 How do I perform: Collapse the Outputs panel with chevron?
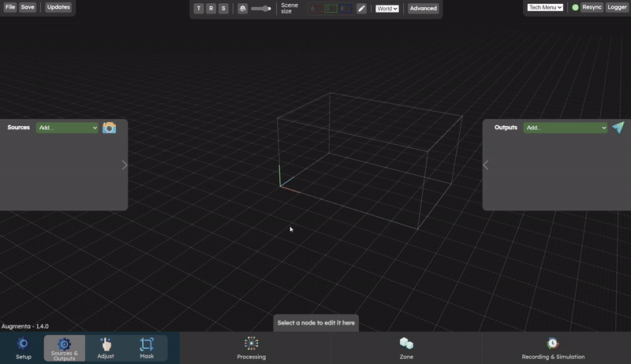tap(486, 165)
